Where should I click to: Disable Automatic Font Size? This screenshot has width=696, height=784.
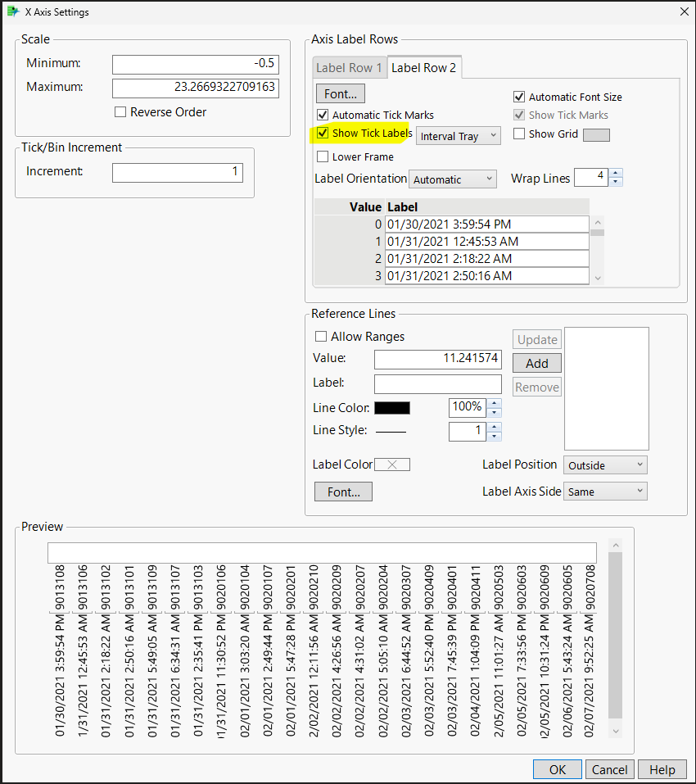click(519, 97)
